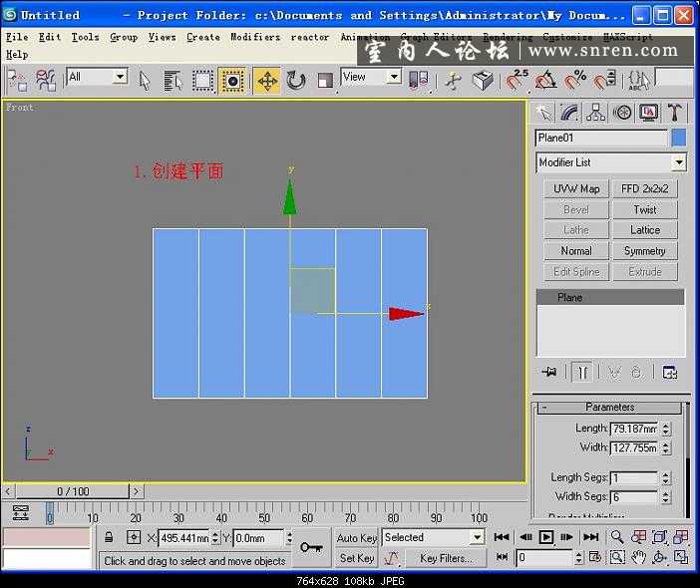Apply the FFD 2x2x2 modifier

tap(644, 188)
